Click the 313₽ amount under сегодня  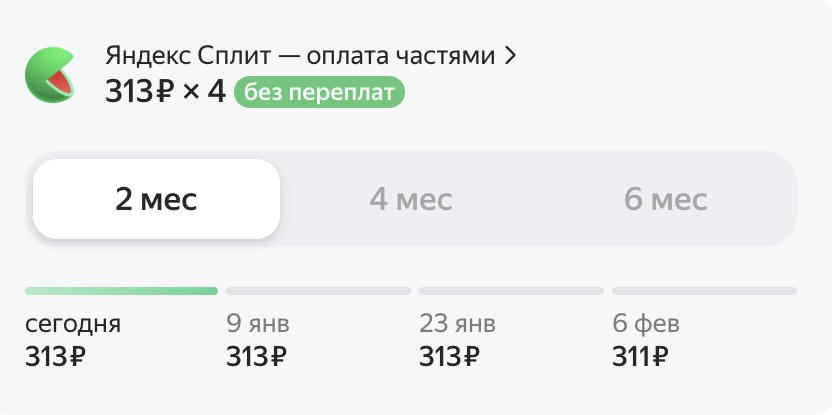56,355
